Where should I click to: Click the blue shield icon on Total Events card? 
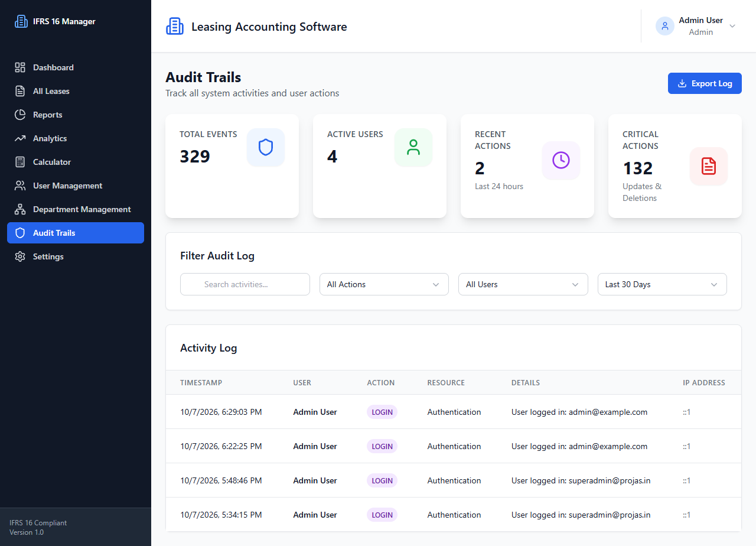pos(266,148)
